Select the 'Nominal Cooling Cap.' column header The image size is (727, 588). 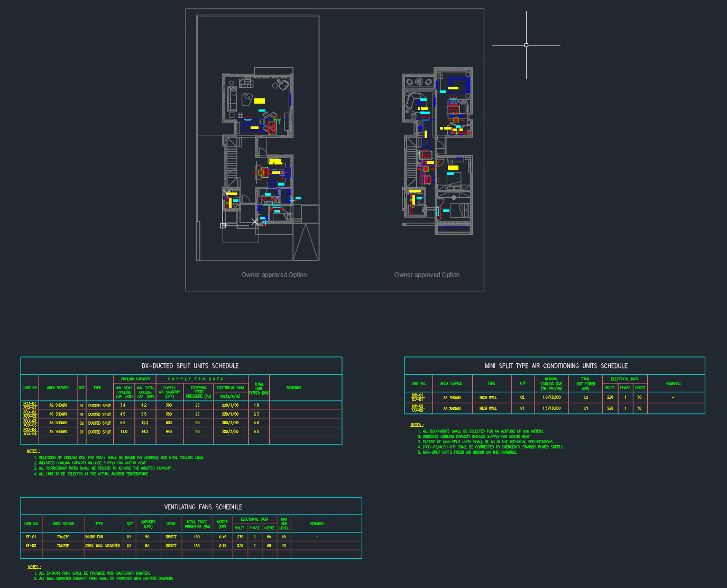pos(551,384)
